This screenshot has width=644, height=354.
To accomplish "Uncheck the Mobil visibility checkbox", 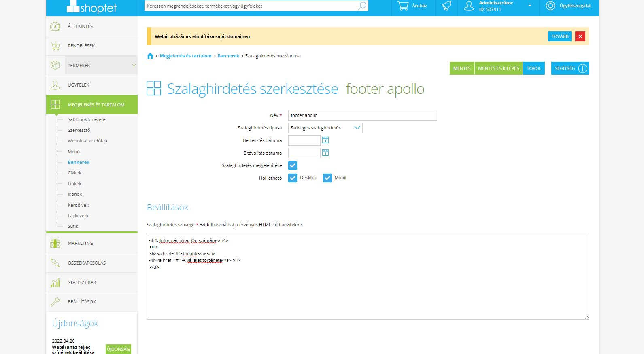I will click(x=327, y=178).
